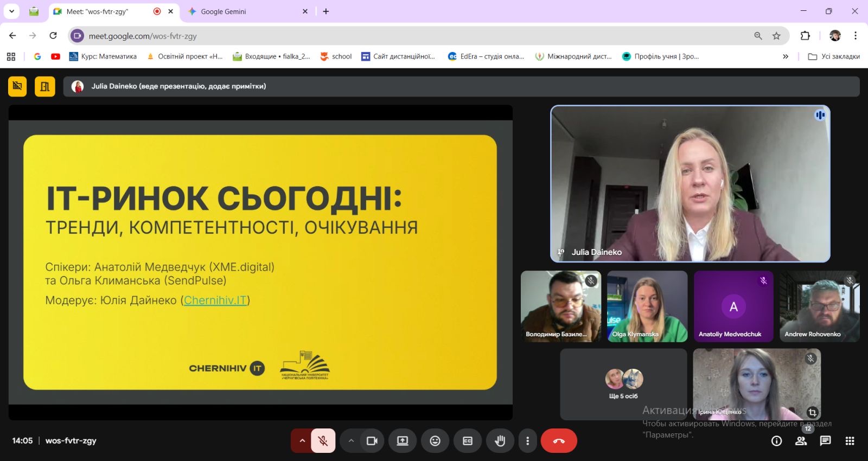The width and height of the screenshot is (868, 461).
Task: Click the Chernihiv.IT link on the slide
Action: (x=215, y=300)
